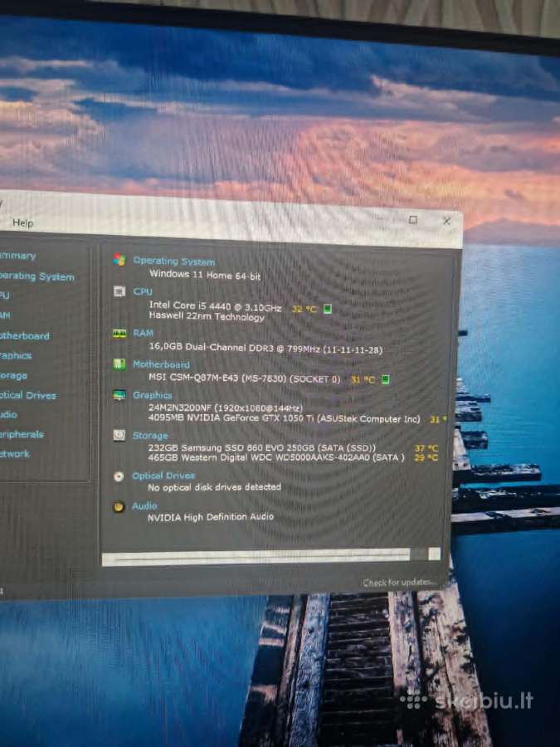Open the Operating System heading link
The image size is (560, 747).
tap(174, 261)
